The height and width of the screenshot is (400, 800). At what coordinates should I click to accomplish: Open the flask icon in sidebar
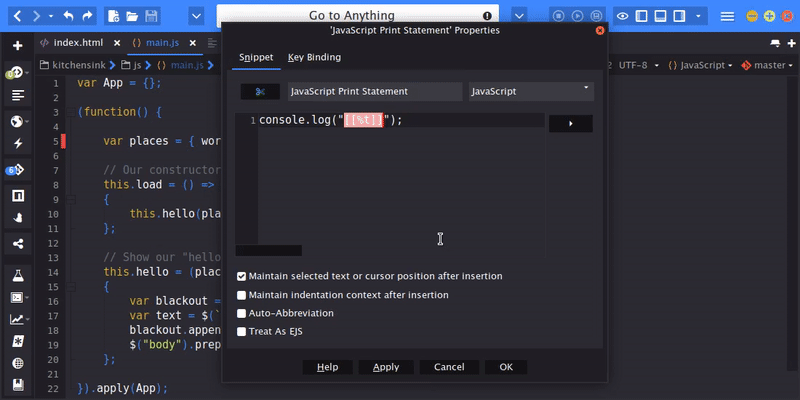(x=18, y=276)
